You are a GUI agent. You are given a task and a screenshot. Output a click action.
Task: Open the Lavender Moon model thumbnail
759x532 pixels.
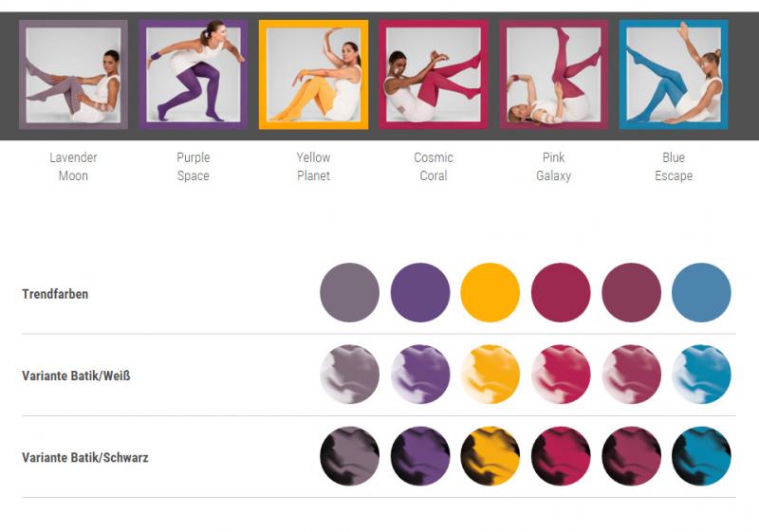(74, 75)
